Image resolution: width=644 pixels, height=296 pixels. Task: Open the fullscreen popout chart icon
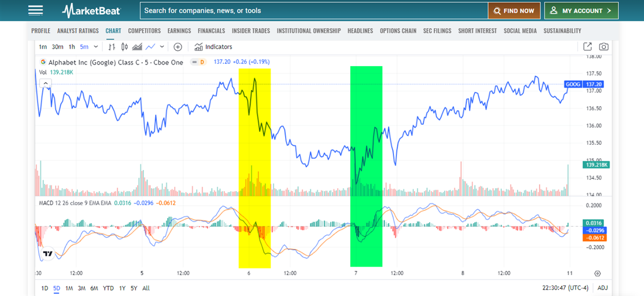click(x=588, y=47)
